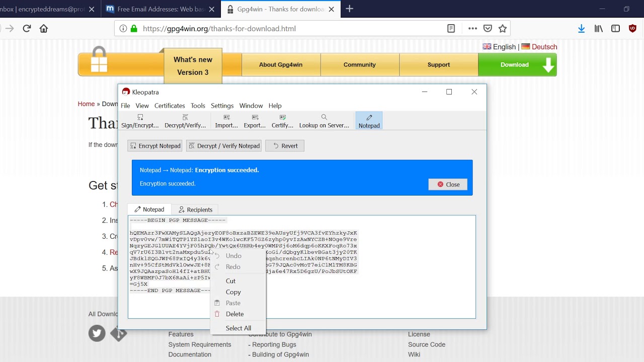
Task: Open Features footer link
Action: coord(181,334)
